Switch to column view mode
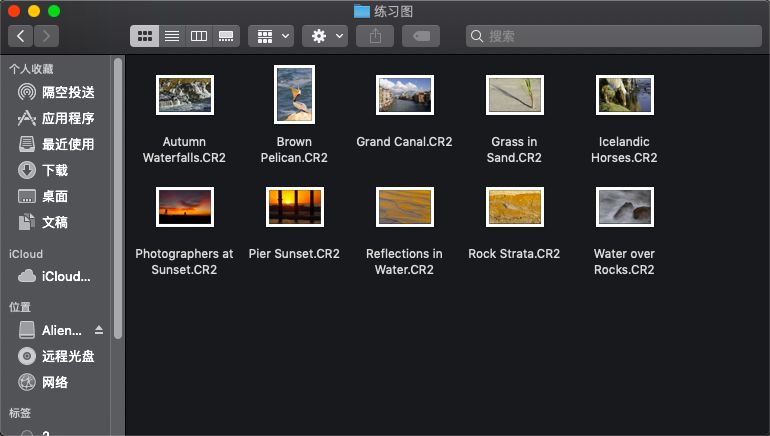The width and height of the screenshot is (770, 436). point(199,36)
